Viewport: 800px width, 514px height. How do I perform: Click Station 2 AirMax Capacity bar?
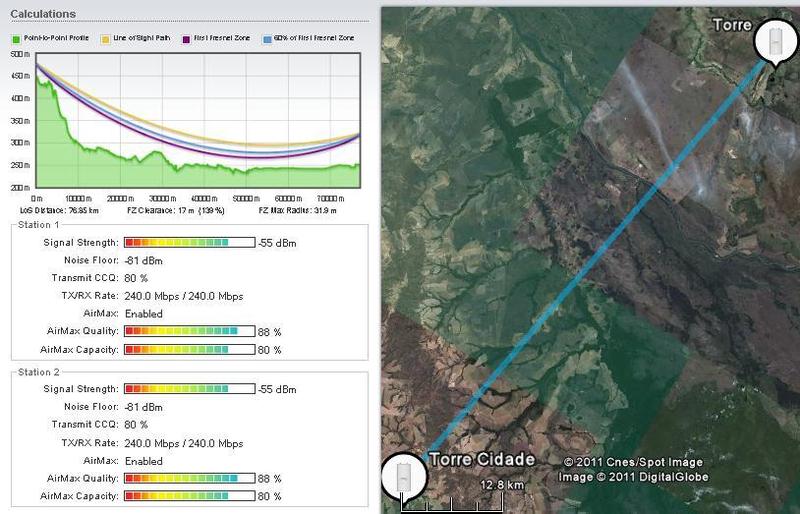pyautogui.click(x=190, y=496)
